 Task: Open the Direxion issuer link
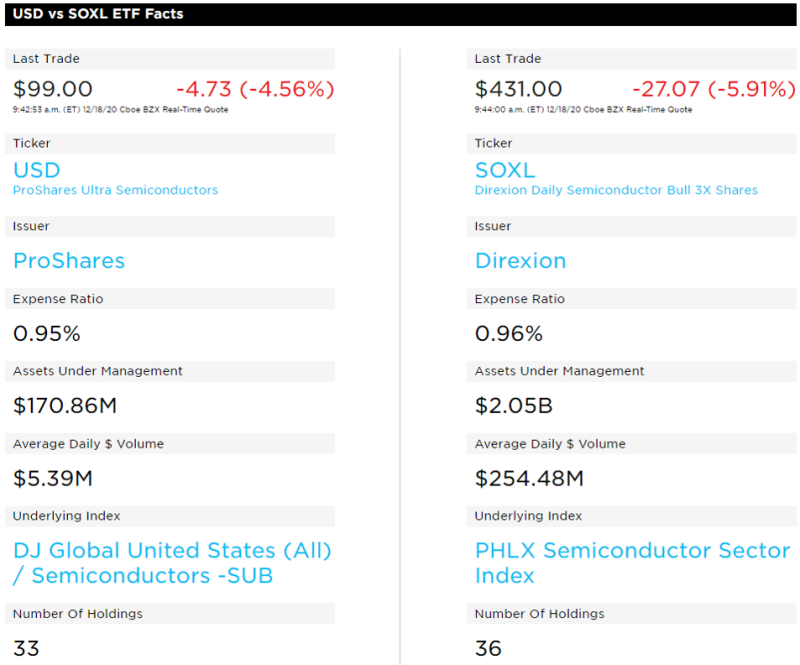(x=520, y=261)
